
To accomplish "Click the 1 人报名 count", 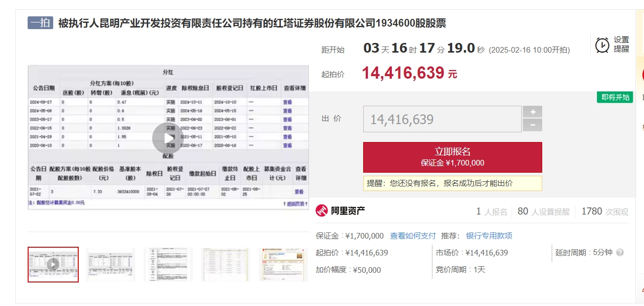I will [492, 211].
